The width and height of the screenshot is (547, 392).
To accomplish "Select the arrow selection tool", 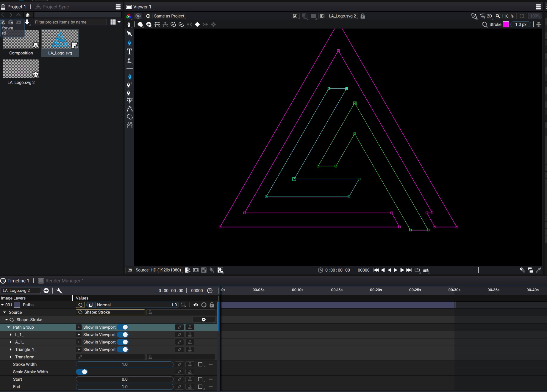I will coord(129,34).
